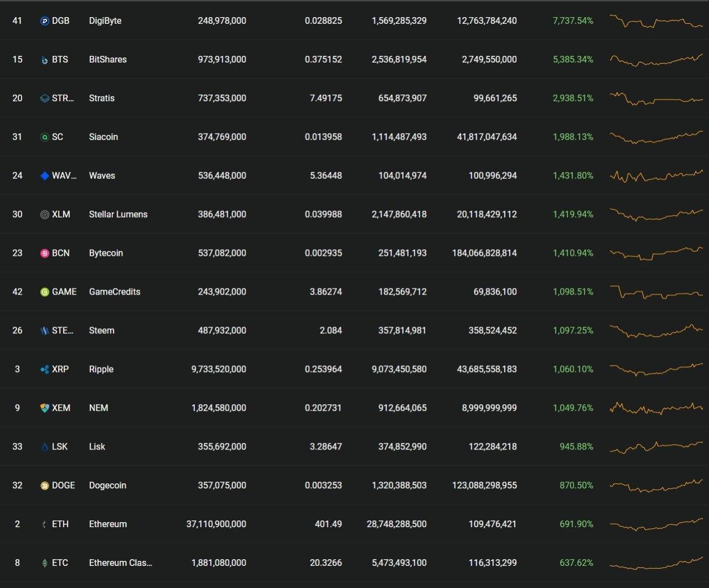Click Steem price 2.084
This screenshot has width=709, height=588.
tap(331, 331)
